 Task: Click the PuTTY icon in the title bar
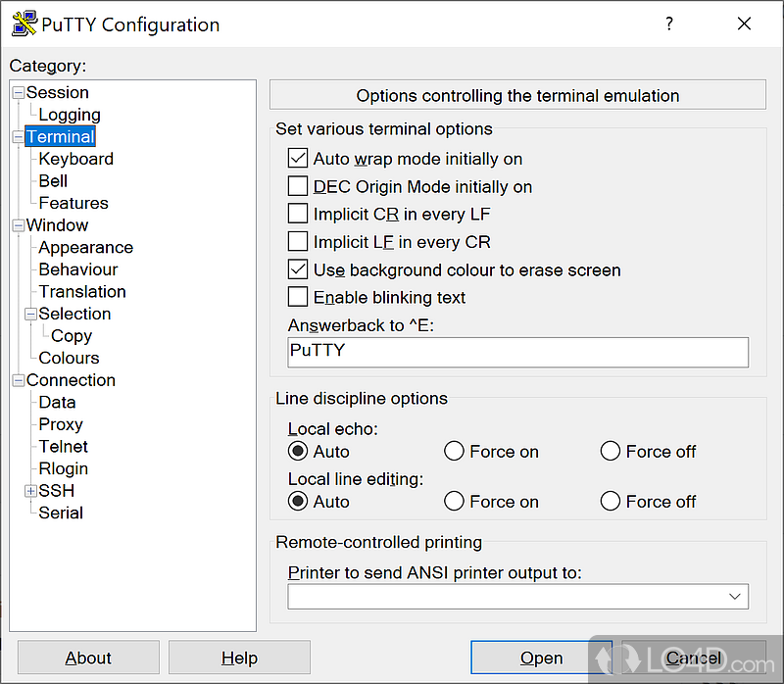pyautogui.click(x=24, y=24)
